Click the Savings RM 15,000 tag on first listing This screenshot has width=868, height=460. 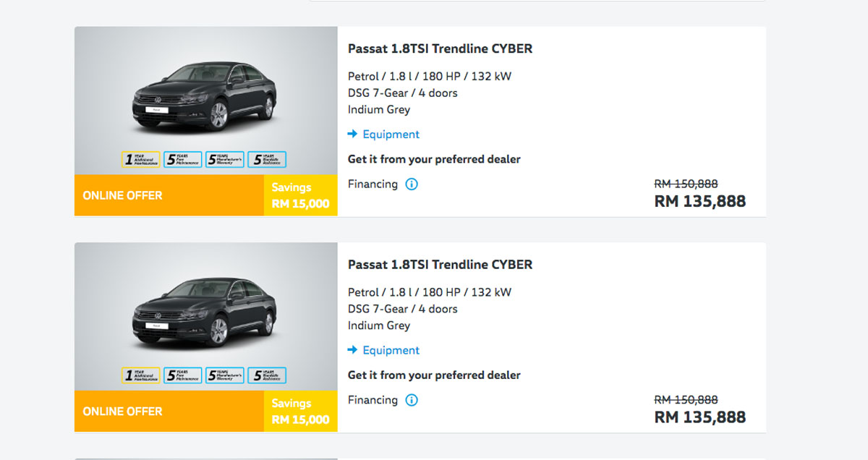point(300,195)
